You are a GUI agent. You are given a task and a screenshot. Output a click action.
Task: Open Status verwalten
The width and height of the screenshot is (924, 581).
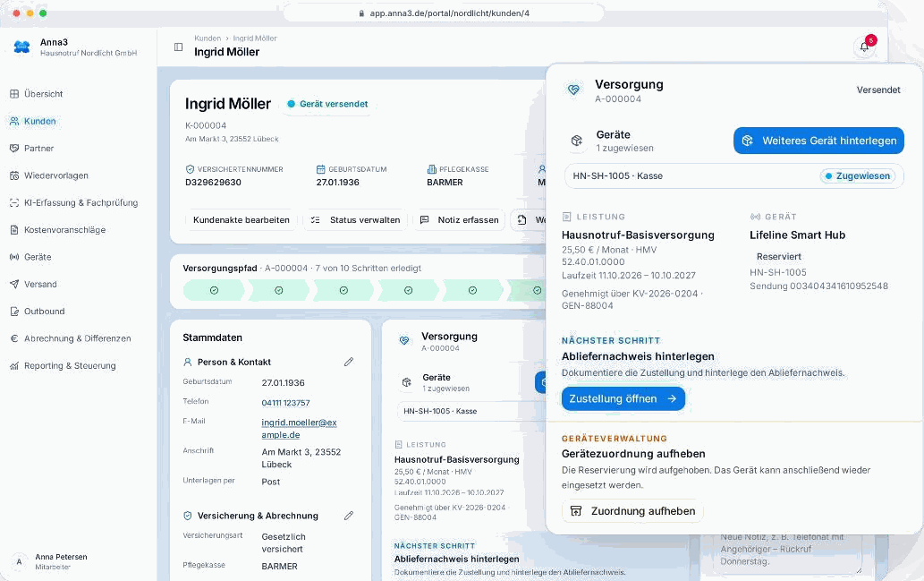tap(355, 220)
